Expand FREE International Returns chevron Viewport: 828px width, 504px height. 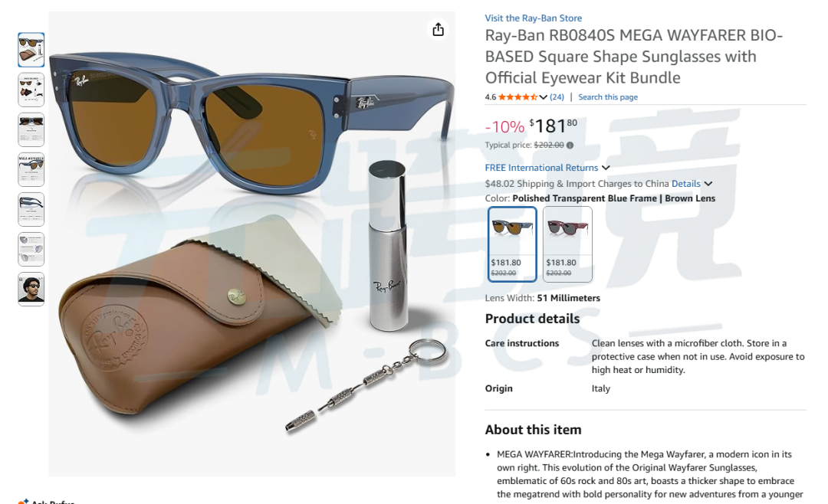[x=606, y=168]
